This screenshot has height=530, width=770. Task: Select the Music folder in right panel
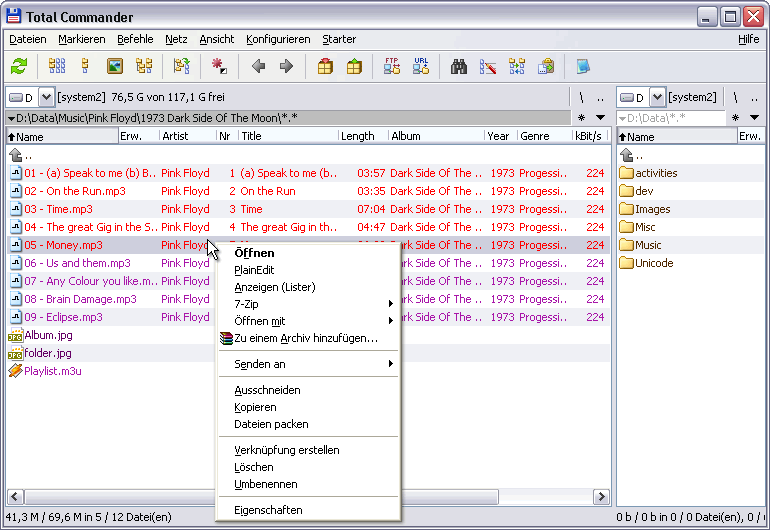tap(648, 245)
